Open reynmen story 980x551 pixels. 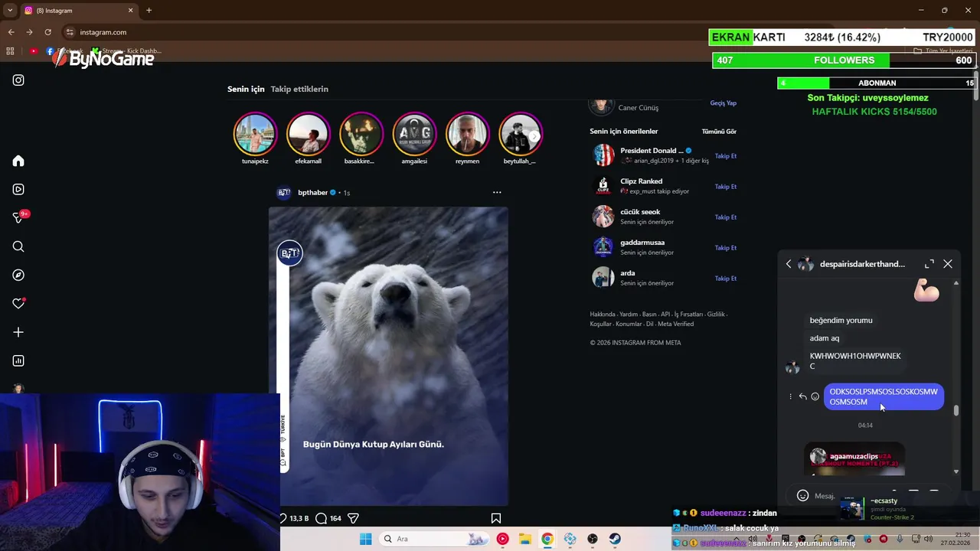(x=467, y=134)
